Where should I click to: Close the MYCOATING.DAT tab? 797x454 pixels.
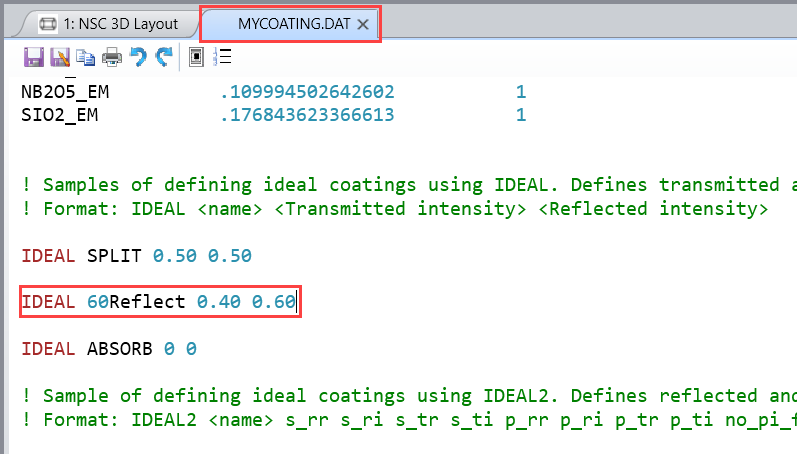click(363, 23)
